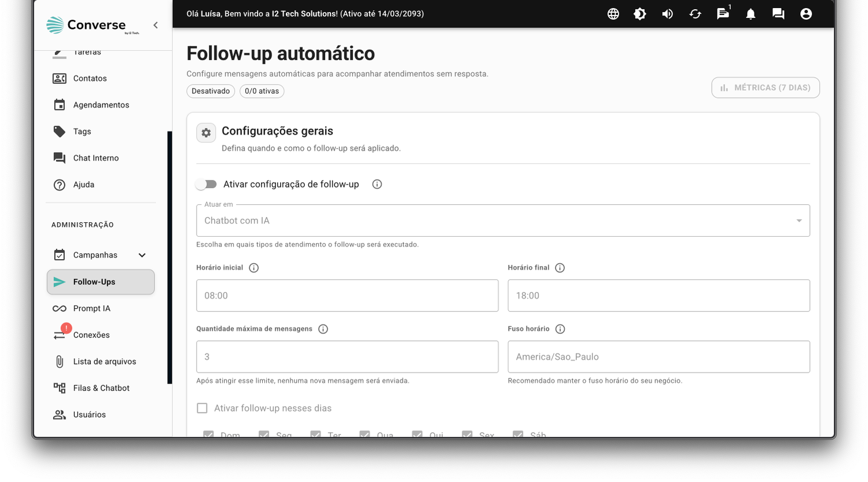Click the info icon next to Ativar configuração de follow-up
868x482 pixels.
(377, 184)
